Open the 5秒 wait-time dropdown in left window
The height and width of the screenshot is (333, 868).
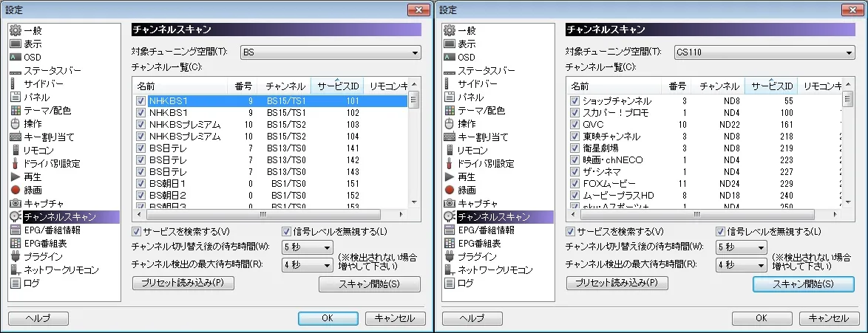pyautogui.click(x=308, y=247)
